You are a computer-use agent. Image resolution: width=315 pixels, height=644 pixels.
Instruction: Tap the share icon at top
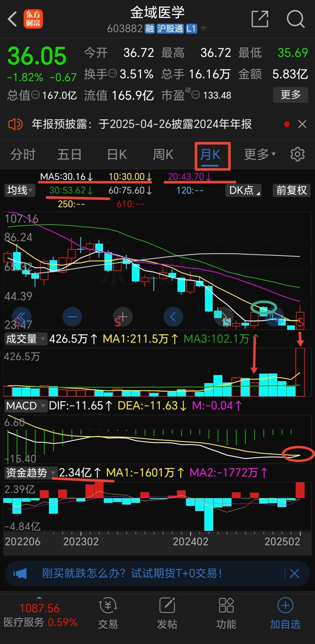pos(260,19)
